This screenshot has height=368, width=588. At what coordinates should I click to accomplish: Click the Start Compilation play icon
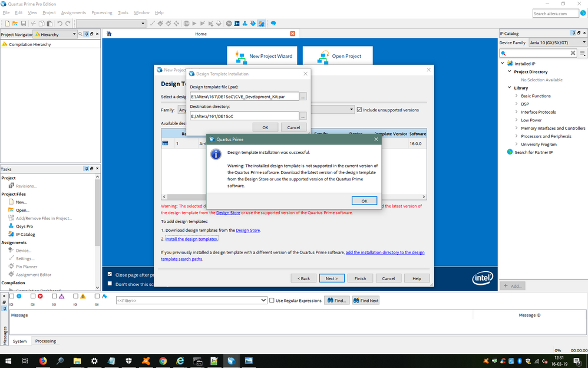coord(194,23)
